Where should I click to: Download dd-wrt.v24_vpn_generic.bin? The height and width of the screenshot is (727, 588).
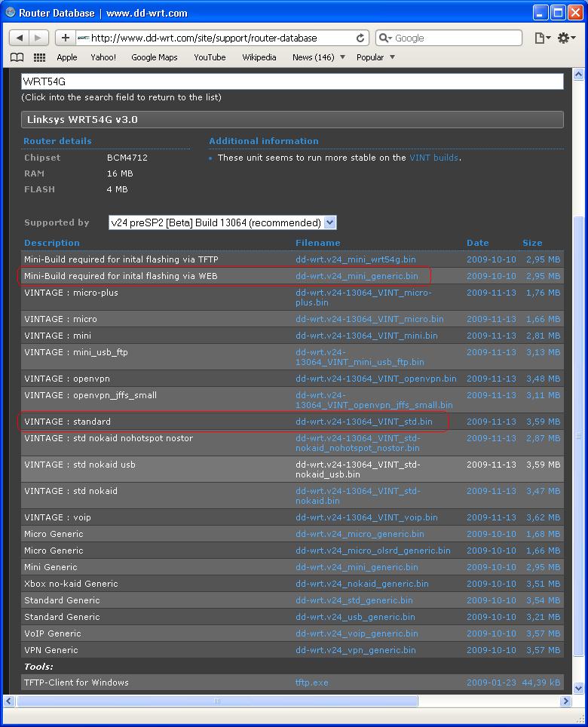tap(355, 651)
